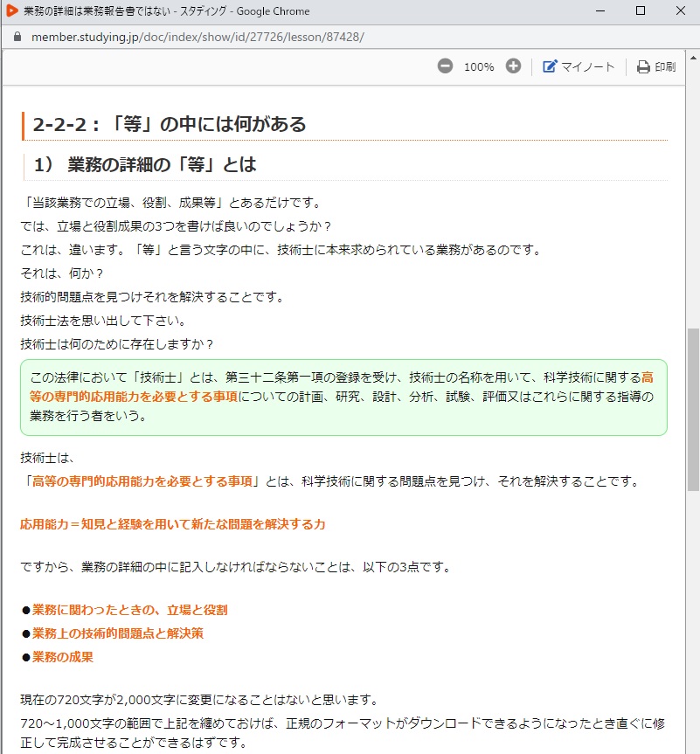Click the 100% zoom level text
Viewport: 700px width, 754px height.
(x=479, y=67)
